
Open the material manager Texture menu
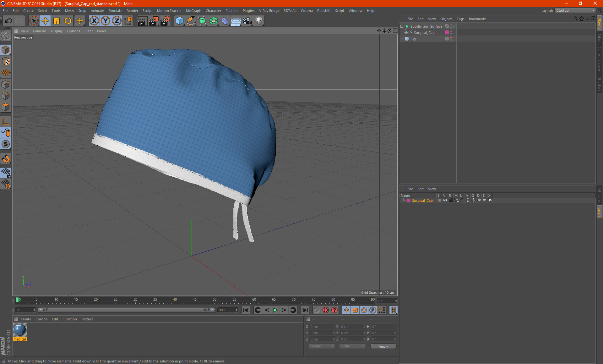click(x=87, y=319)
